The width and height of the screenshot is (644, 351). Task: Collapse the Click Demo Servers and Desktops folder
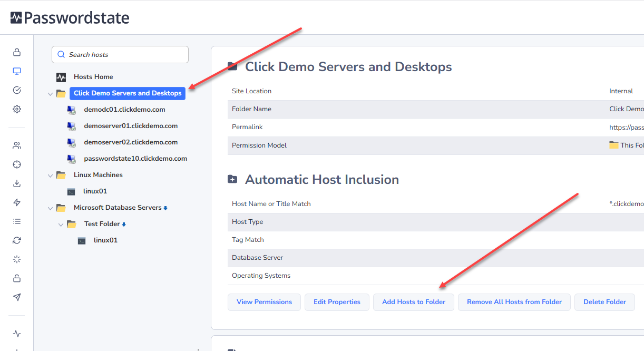coord(51,94)
